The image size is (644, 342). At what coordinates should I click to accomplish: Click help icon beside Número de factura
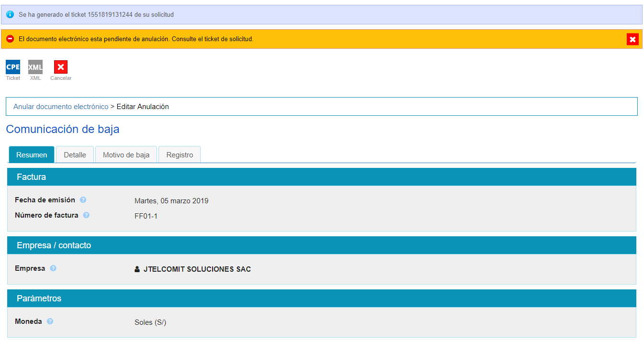86,215
